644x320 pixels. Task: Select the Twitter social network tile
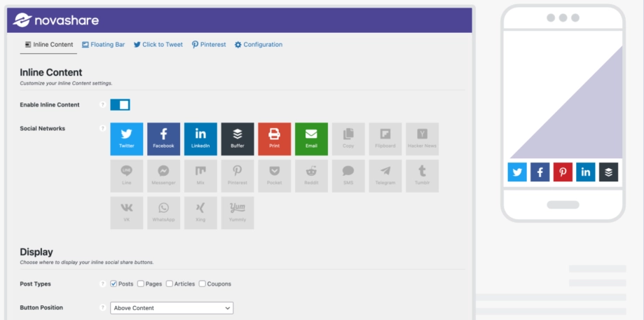click(x=127, y=139)
